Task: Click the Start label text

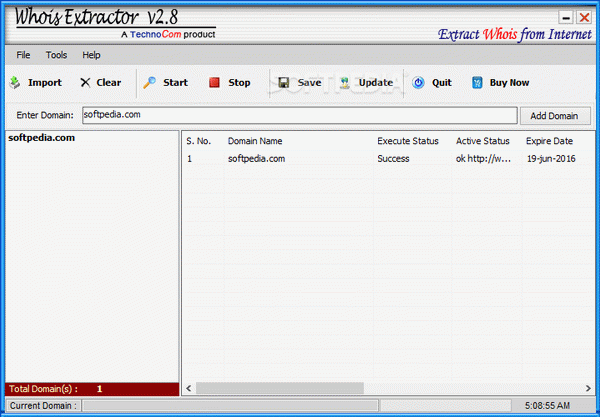Action: pos(175,83)
